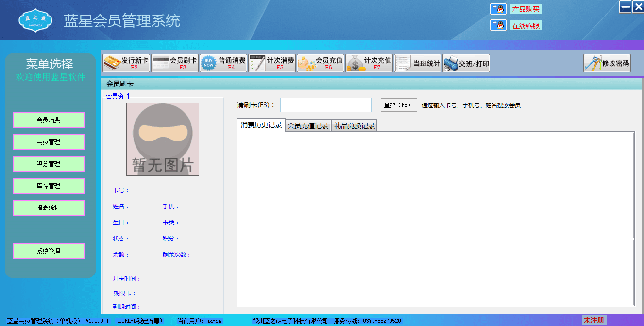Click the upper consumption records list area
The width and height of the screenshot is (644, 326).
click(x=436, y=185)
